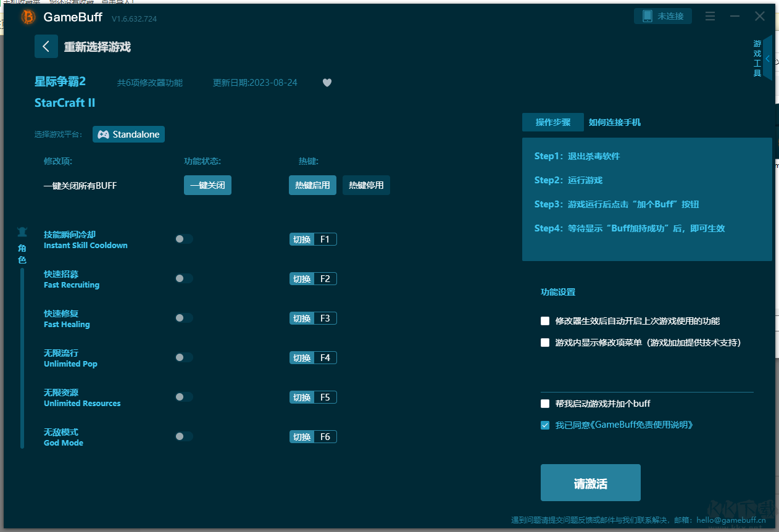Click the character category icon in sidebar
779x532 pixels.
coord(22,232)
